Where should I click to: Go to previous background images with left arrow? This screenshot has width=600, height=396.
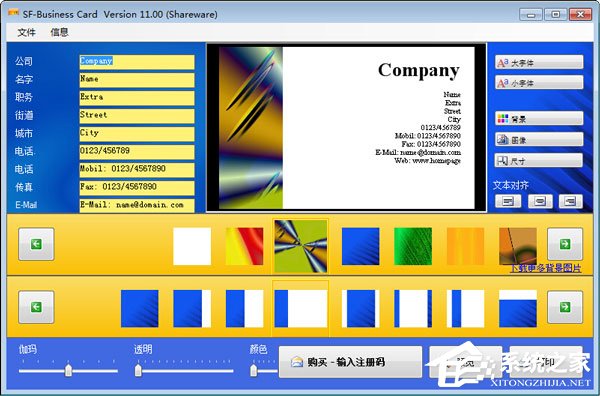tap(36, 244)
